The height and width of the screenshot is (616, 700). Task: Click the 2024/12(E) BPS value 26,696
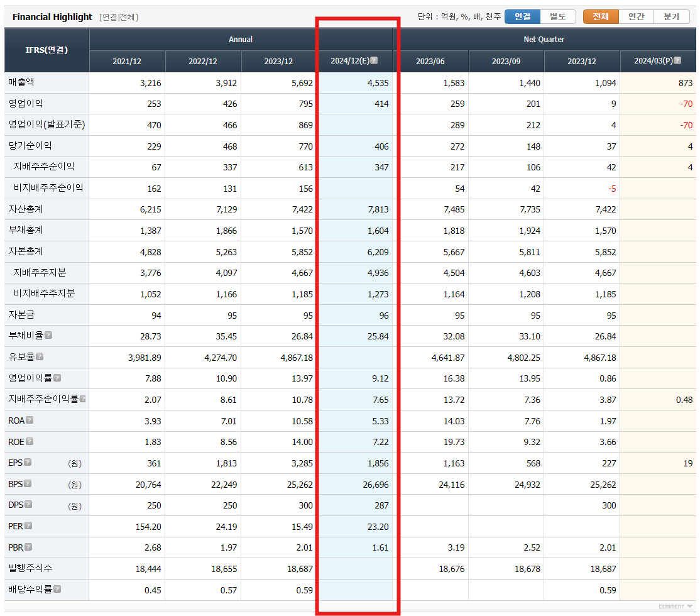[x=375, y=485]
